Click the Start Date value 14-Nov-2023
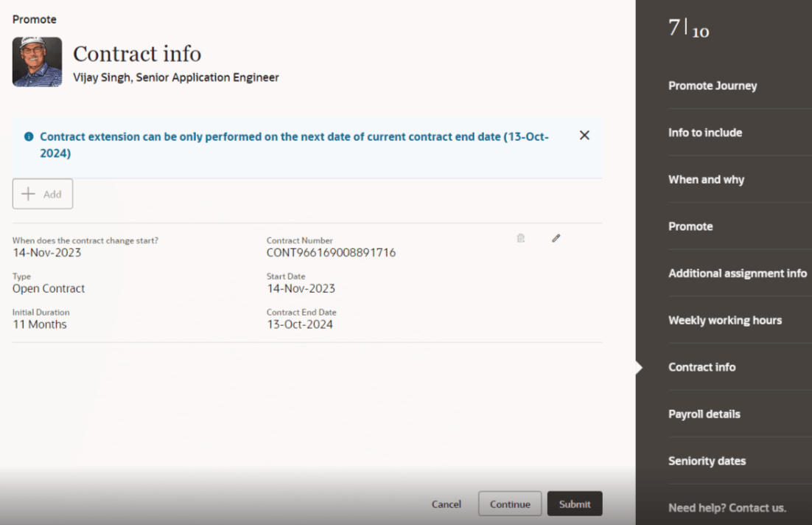 (x=301, y=288)
